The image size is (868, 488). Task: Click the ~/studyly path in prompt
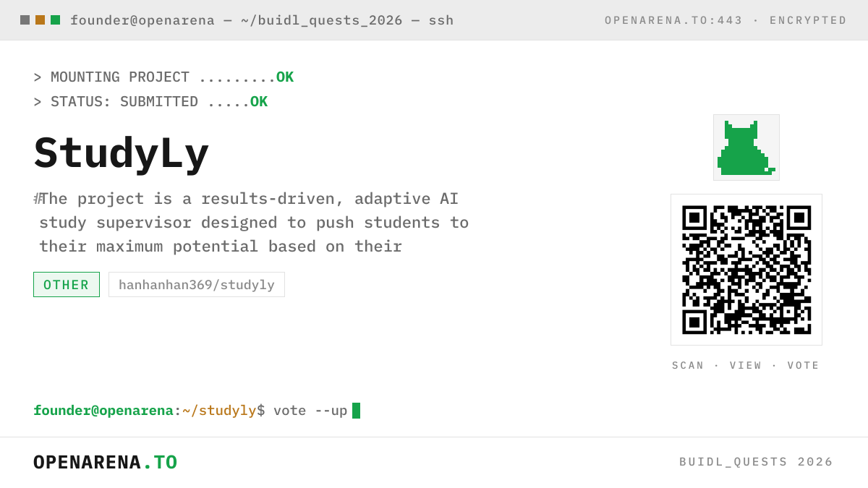(x=219, y=411)
